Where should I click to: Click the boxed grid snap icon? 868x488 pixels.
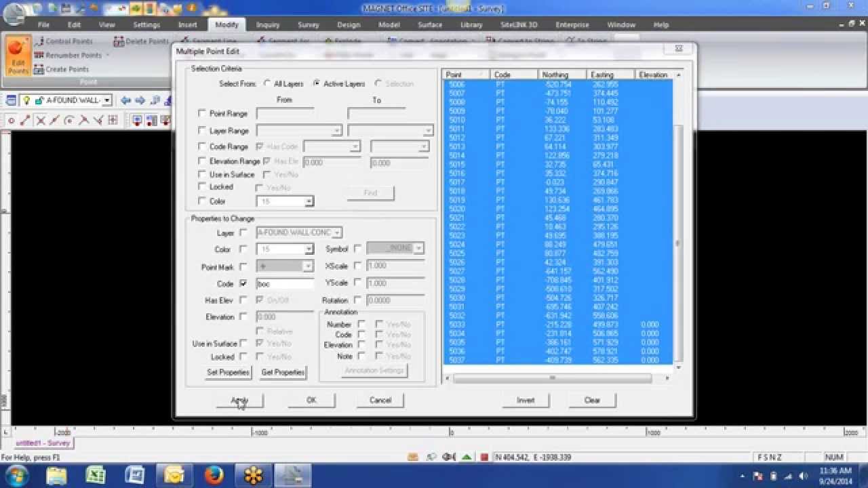point(113,121)
